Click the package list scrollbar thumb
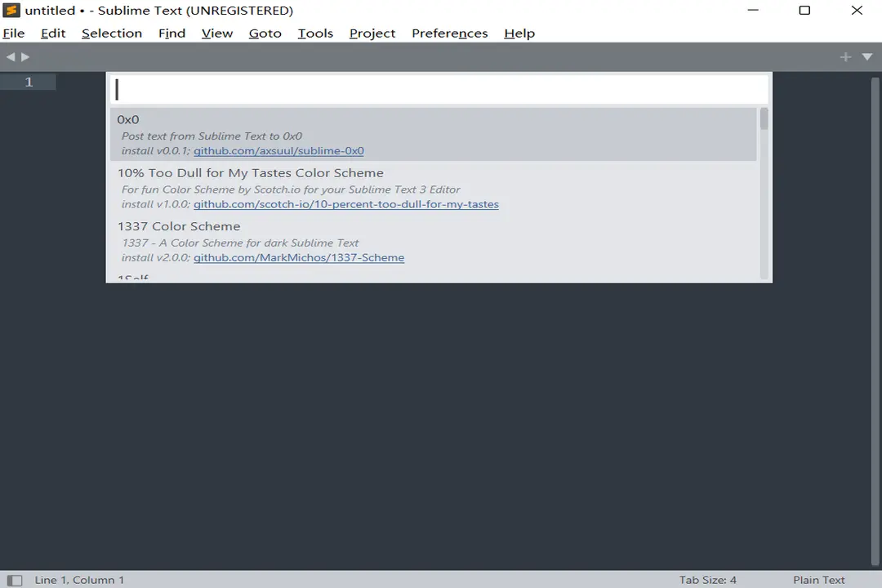The width and height of the screenshot is (882, 588). [x=764, y=119]
